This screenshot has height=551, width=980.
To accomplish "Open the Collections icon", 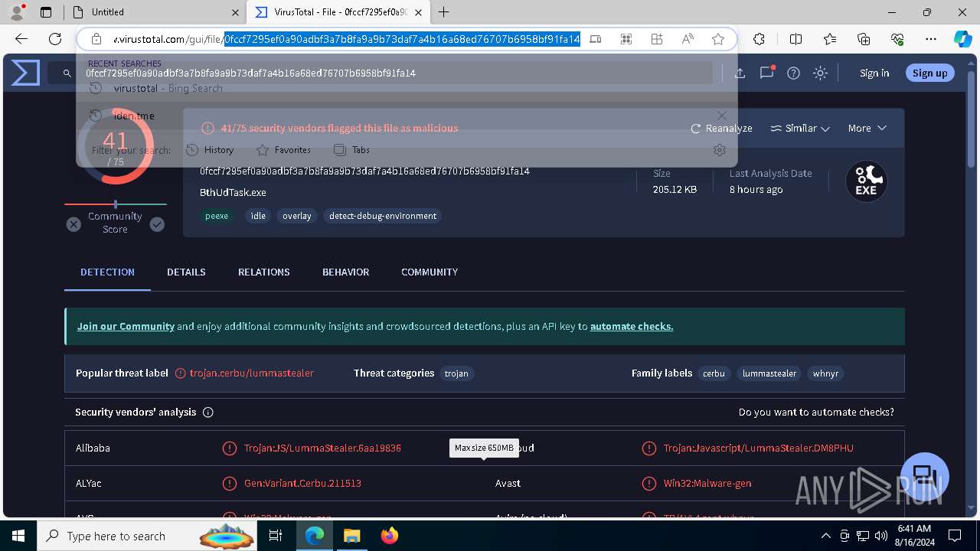I will click(864, 39).
